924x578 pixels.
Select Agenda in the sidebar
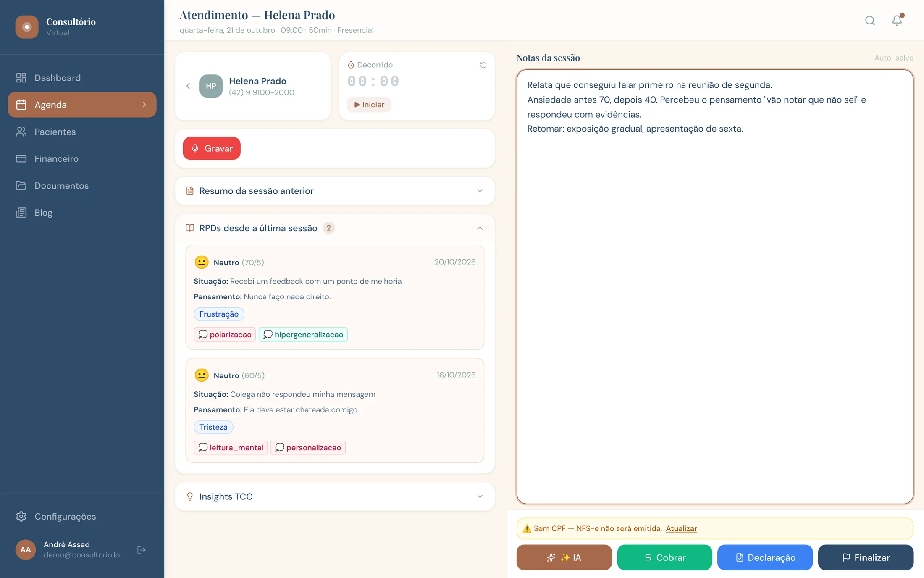pyautogui.click(x=82, y=105)
